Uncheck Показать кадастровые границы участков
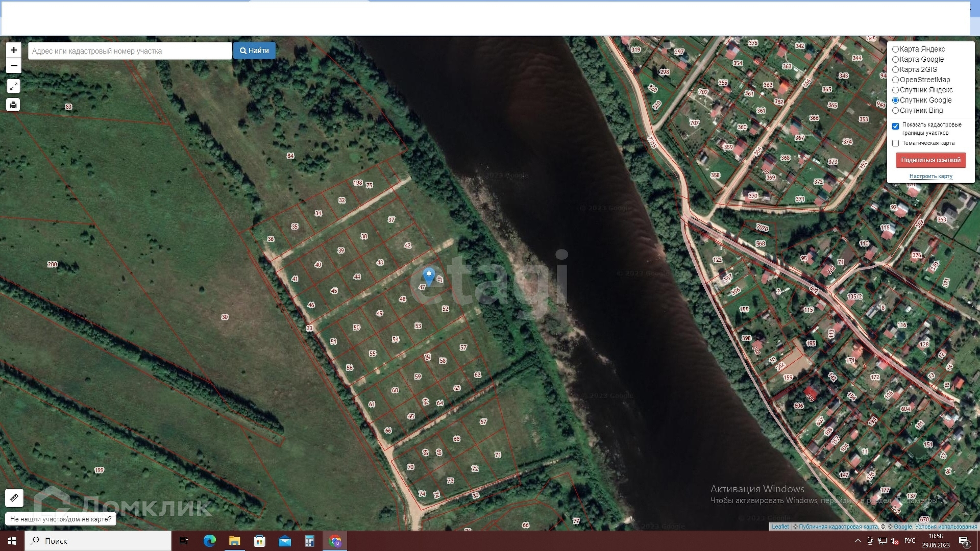 tap(895, 126)
